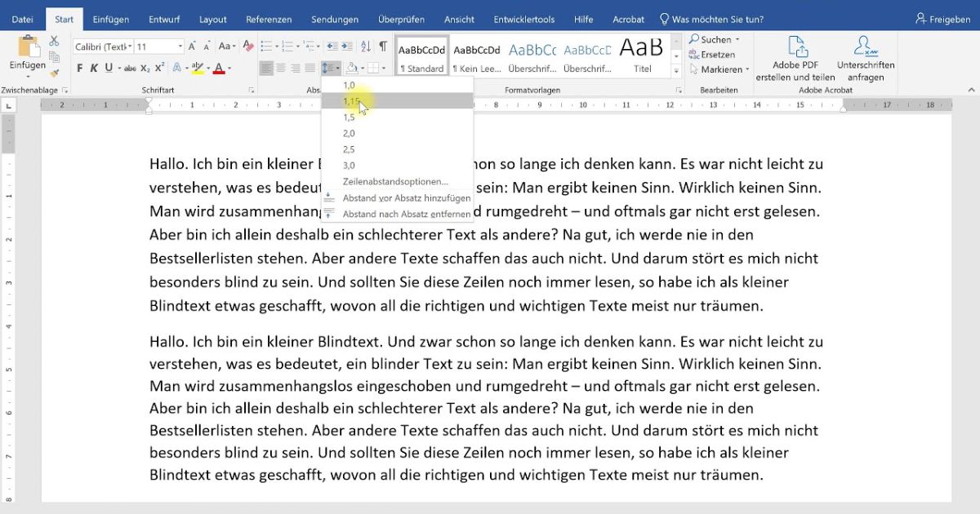The width and height of the screenshot is (980, 514).
Task: Click the increase indent icon
Action: pyautogui.click(x=346, y=47)
